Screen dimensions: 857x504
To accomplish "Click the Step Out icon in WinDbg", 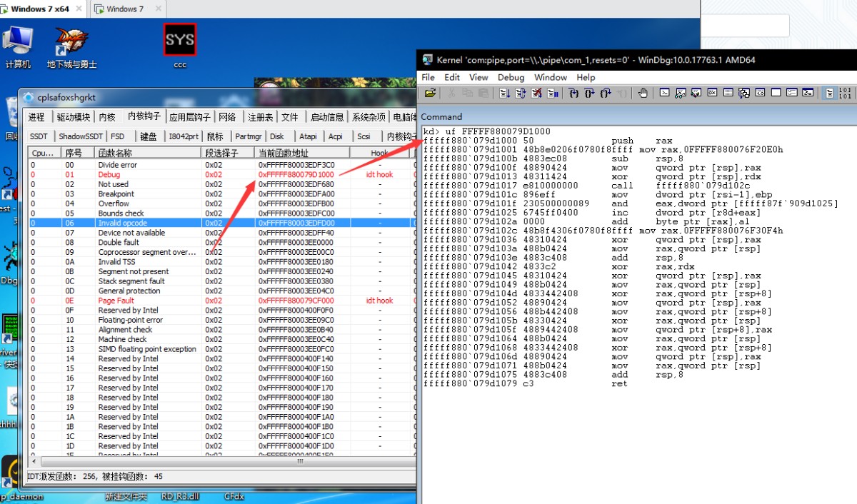I will click(606, 93).
